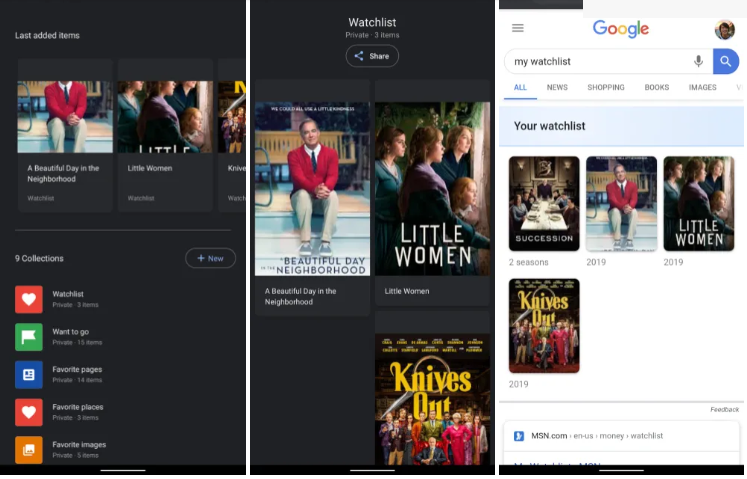Screen dimensions: 747x479
Task: Click the Google logo
Action: [x=621, y=29]
